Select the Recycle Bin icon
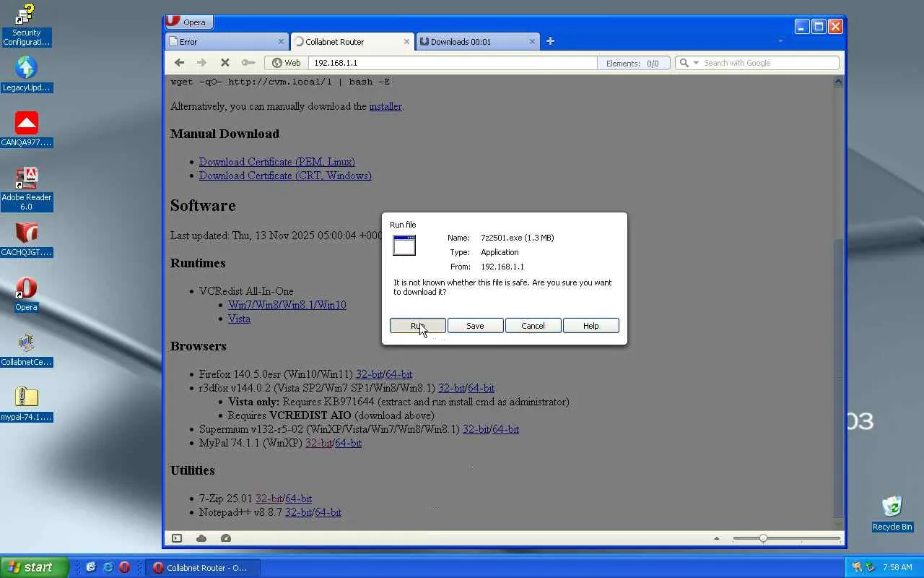This screenshot has width=924, height=578. pyautogui.click(x=892, y=514)
